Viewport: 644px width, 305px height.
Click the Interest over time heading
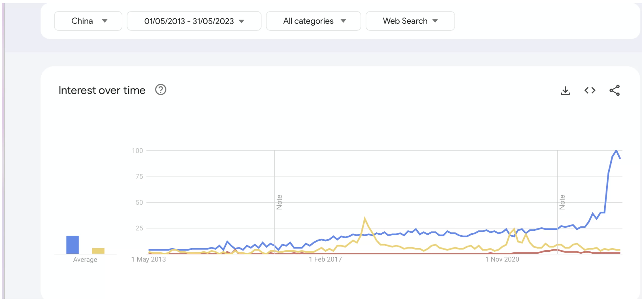click(102, 90)
